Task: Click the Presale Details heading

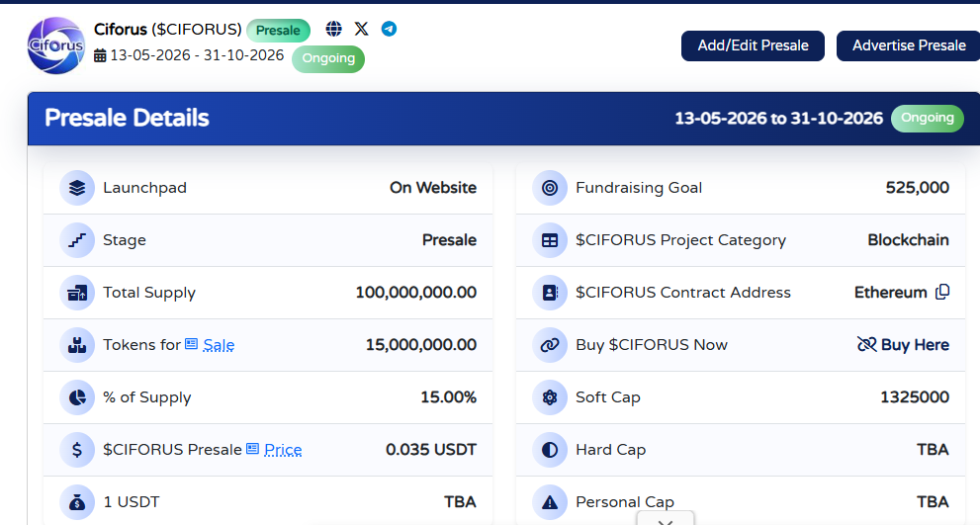Action: click(127, 118)
